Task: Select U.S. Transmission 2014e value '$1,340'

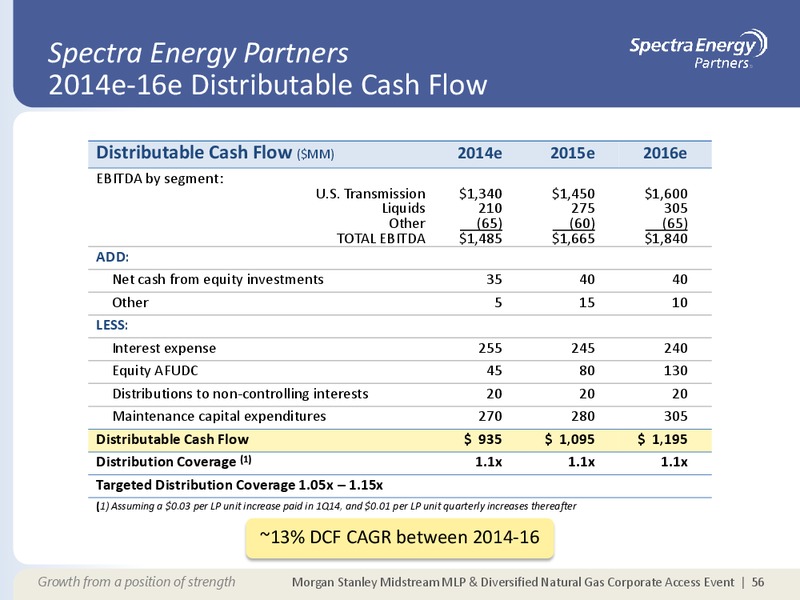Action: tap(480, 193)
